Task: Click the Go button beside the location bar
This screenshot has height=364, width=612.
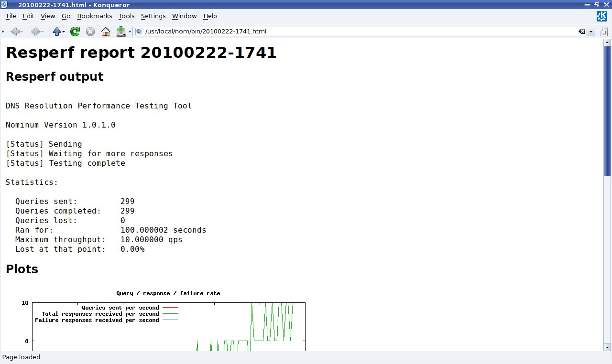Action: [603, 32]
